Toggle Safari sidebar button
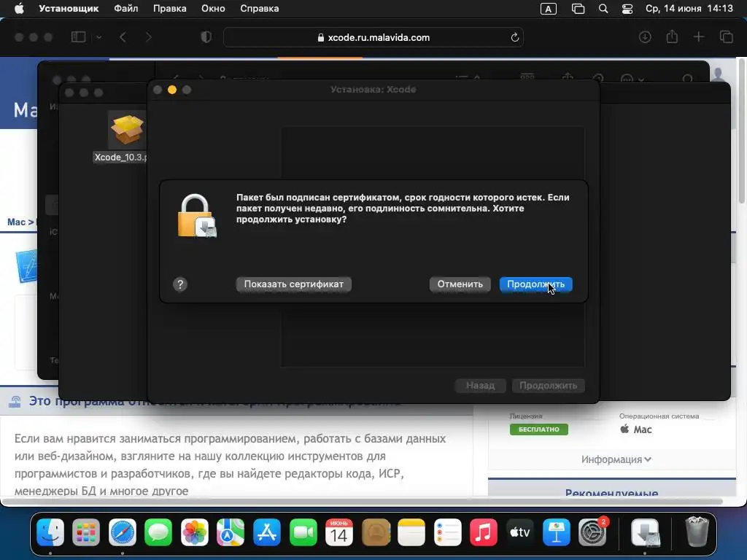The height and width of the screenshot is (560, 747). point(78,37)
